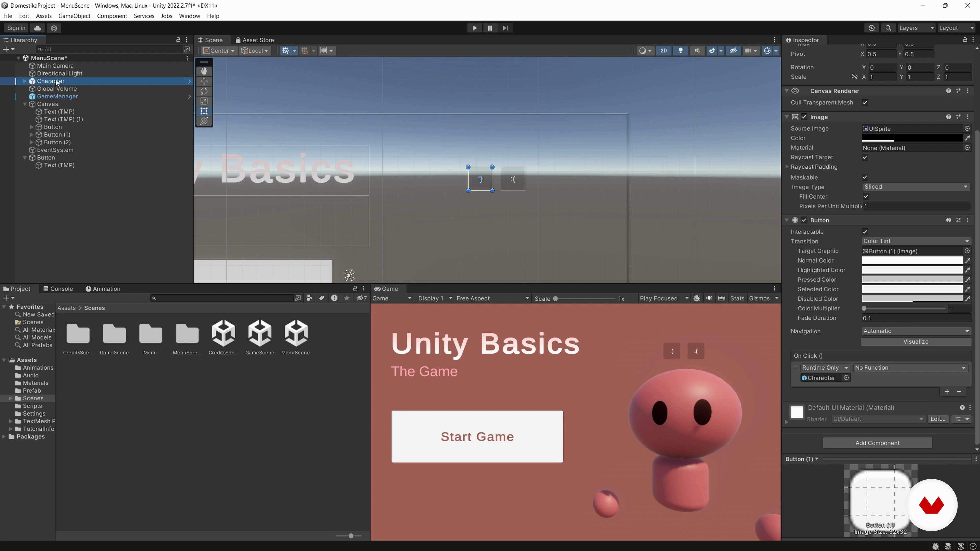
Task: Click the Image Color eyedropper
Action: point(967,138)
